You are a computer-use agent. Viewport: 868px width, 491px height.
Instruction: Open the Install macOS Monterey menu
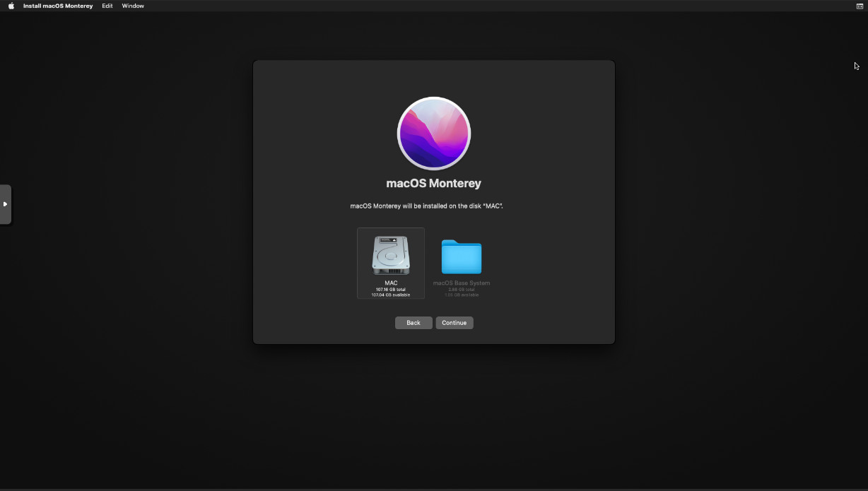58,6
